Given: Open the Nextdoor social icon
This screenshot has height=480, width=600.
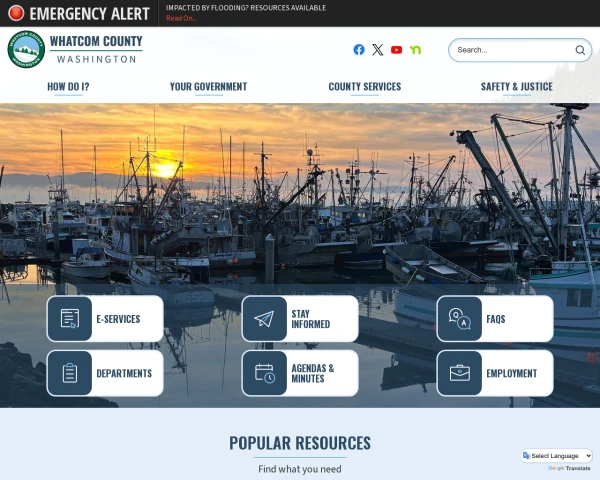Looking at the screenshot, I should click(x=415, y=50).
